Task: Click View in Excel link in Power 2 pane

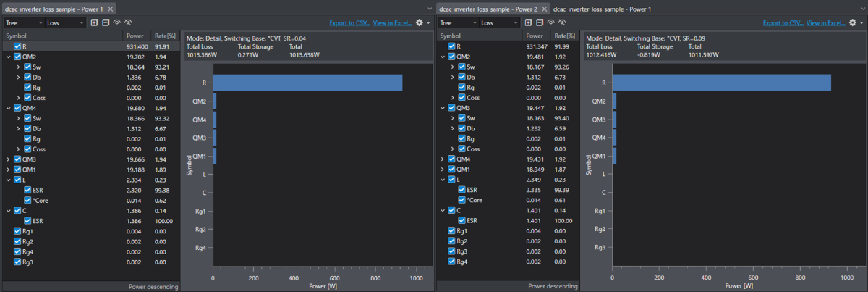Action: click(x=825, y=22)
